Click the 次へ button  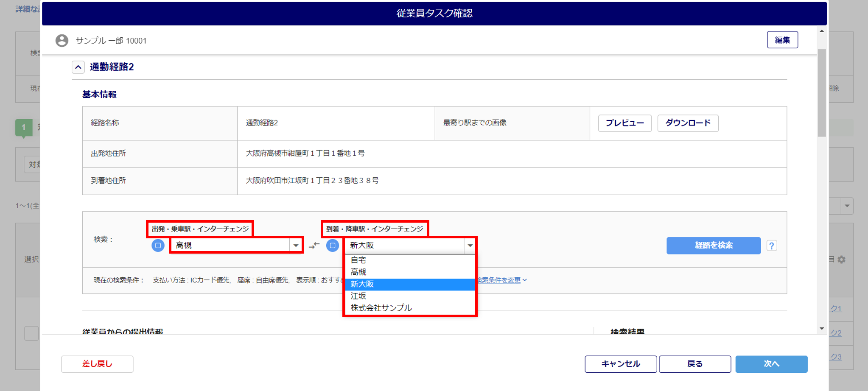pos(771,364)
